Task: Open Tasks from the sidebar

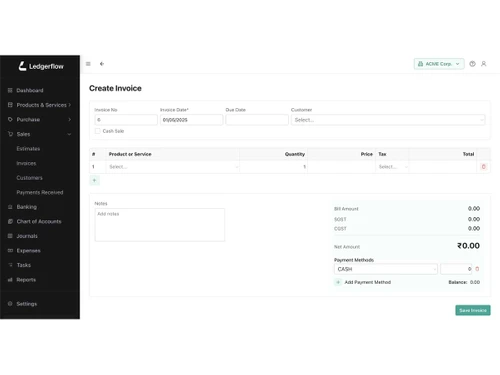Action: click(24, 265)
